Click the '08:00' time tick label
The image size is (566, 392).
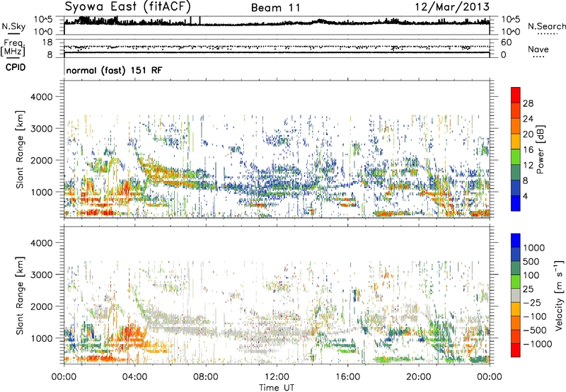(206, 377)
